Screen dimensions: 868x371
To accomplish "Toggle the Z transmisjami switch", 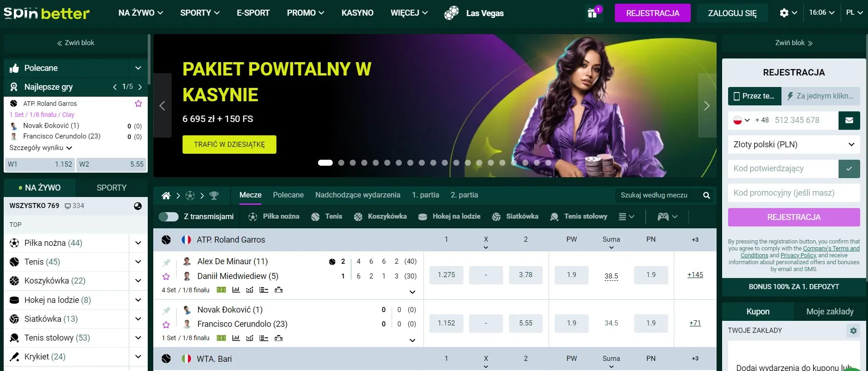I will (x=168, y=217).
